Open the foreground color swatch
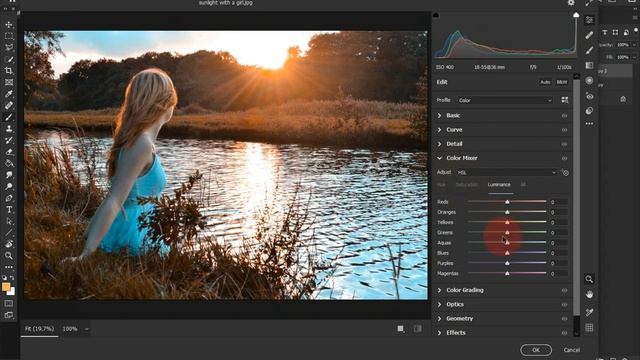 point(6,287)
